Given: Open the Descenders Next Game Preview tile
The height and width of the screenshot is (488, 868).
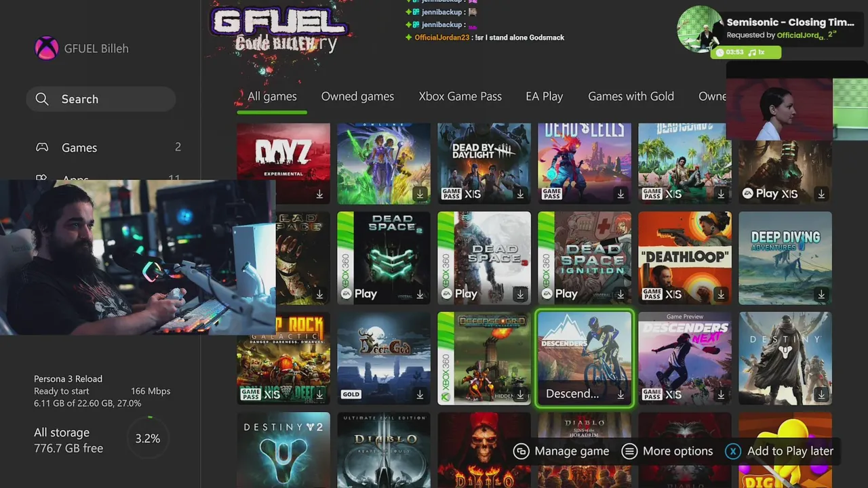Looking at the screenshot, I should [685, 358].
